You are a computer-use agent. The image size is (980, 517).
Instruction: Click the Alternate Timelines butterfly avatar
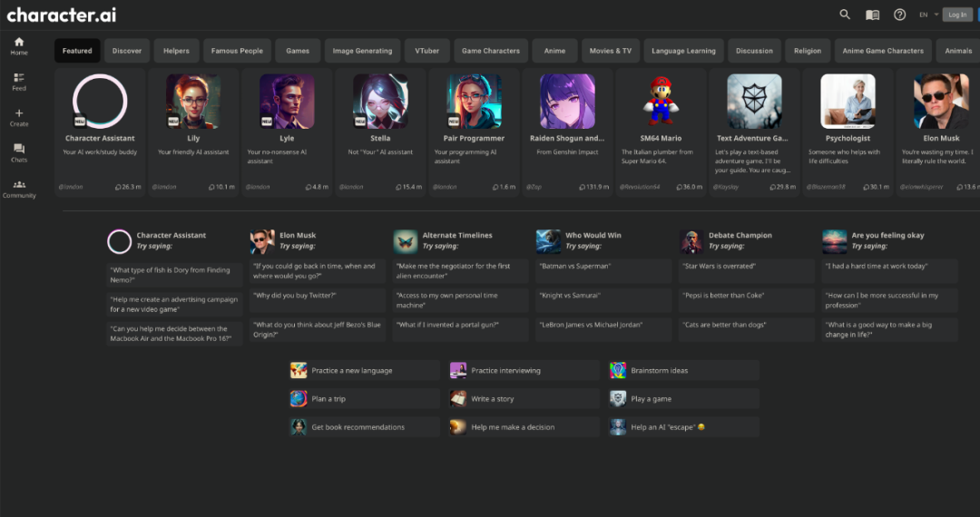click(x=405, y=241)
